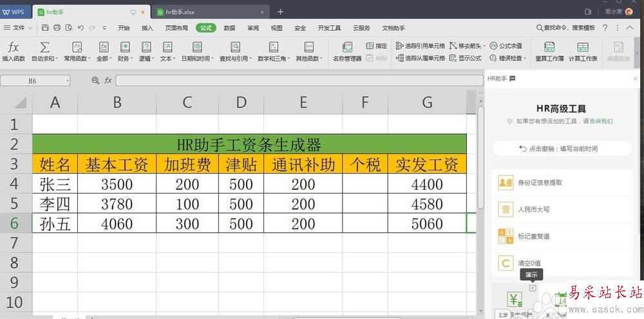Click the 告诉我们 (tell us) link
The width and height of the screenshot is (644, 319).
click(601, 122)
